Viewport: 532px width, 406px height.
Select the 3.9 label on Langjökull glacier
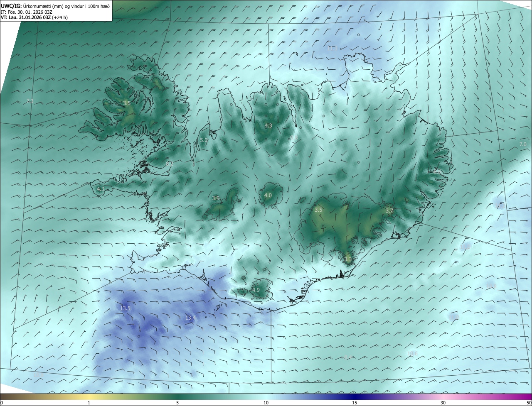coord(216,198)
